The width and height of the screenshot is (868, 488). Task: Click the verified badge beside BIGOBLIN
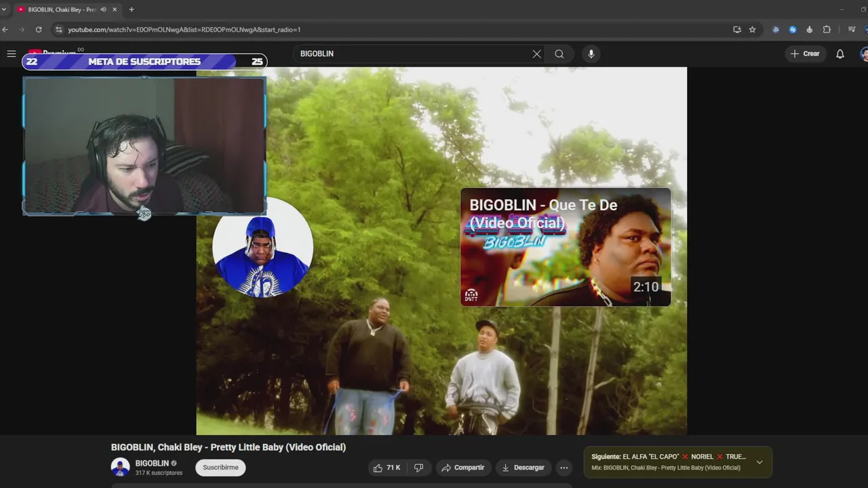pyautogui.click(x=174, y=464)
